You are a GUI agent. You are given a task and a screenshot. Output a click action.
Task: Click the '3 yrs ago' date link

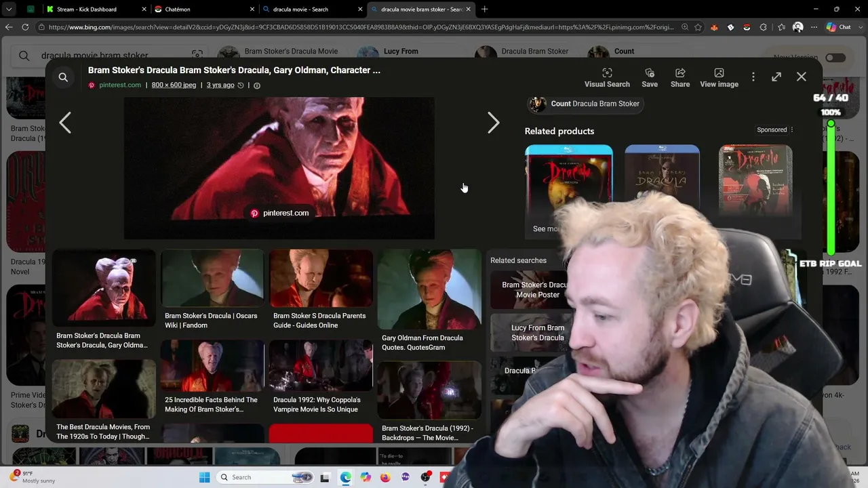(220, 85)
